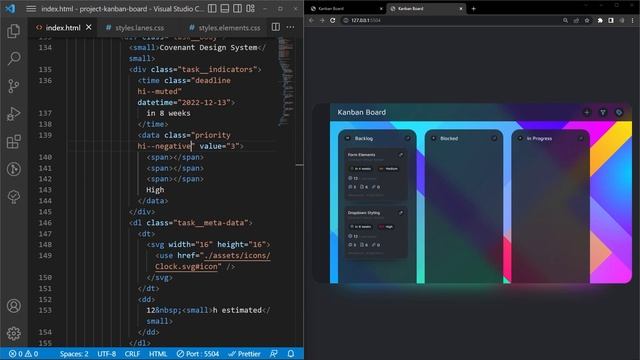
Task: Edit the Backlog lane
Action: [407, 138]
